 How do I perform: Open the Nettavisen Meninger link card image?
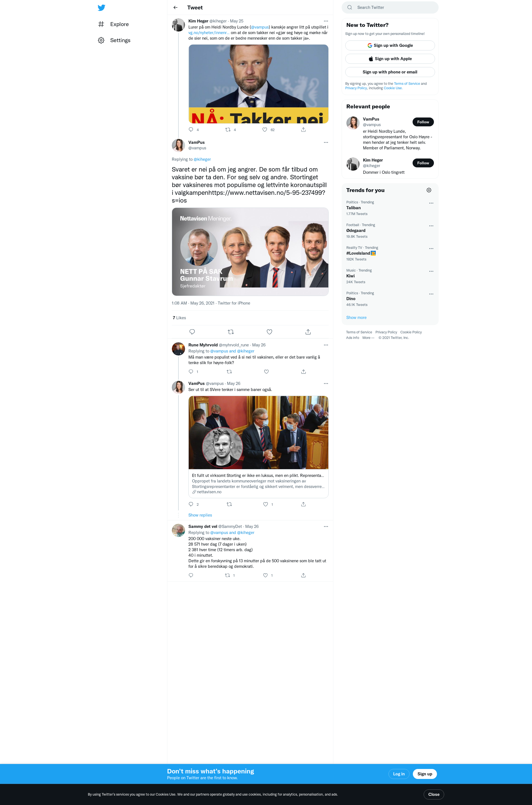pyautogui.click(x=250, y=252)
